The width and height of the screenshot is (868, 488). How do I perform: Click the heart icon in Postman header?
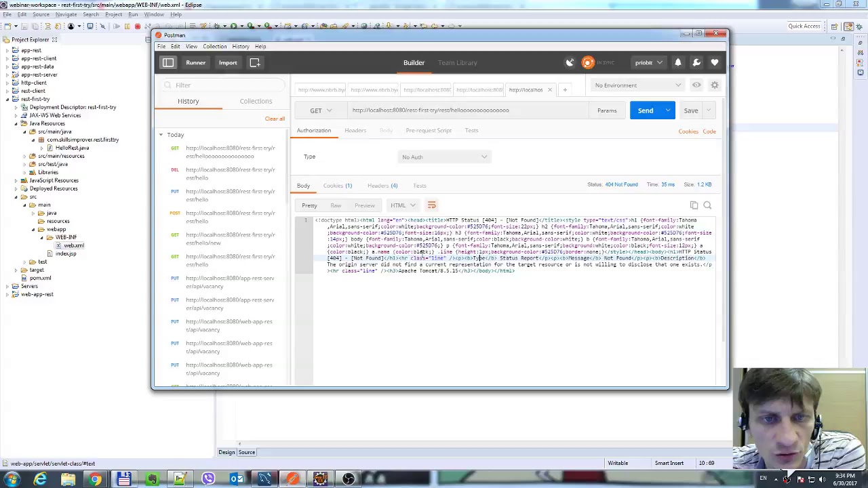(x=715, y=62)
